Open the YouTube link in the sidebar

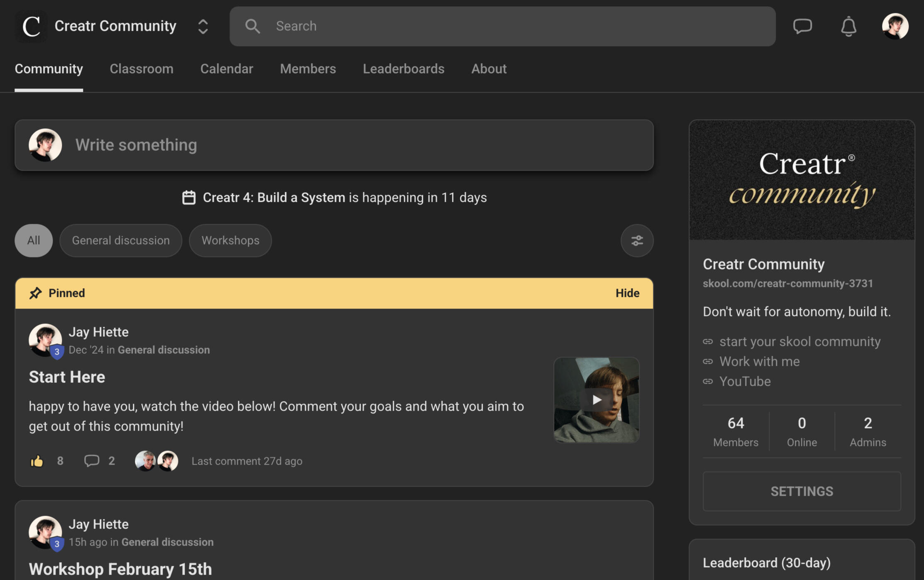(745, 381)
